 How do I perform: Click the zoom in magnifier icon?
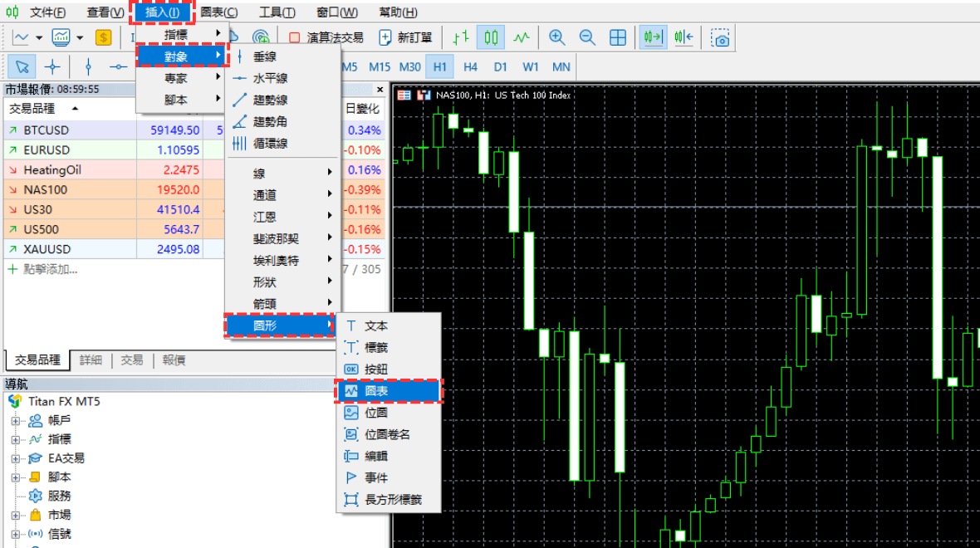point(556,37)
